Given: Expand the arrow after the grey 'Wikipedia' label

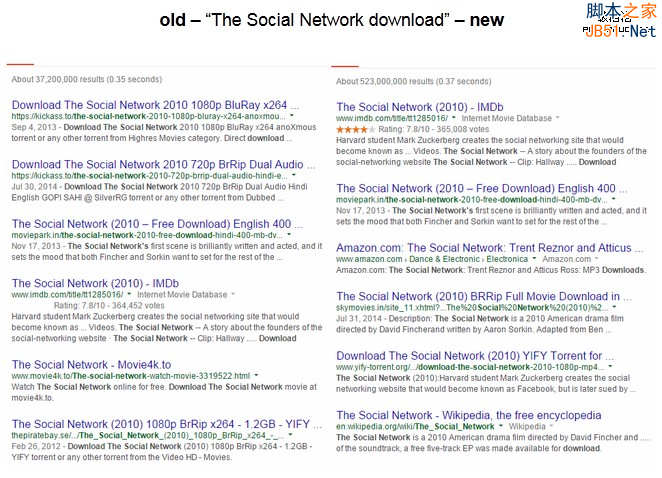Looking at the screenshot, I should pos(551,426).
